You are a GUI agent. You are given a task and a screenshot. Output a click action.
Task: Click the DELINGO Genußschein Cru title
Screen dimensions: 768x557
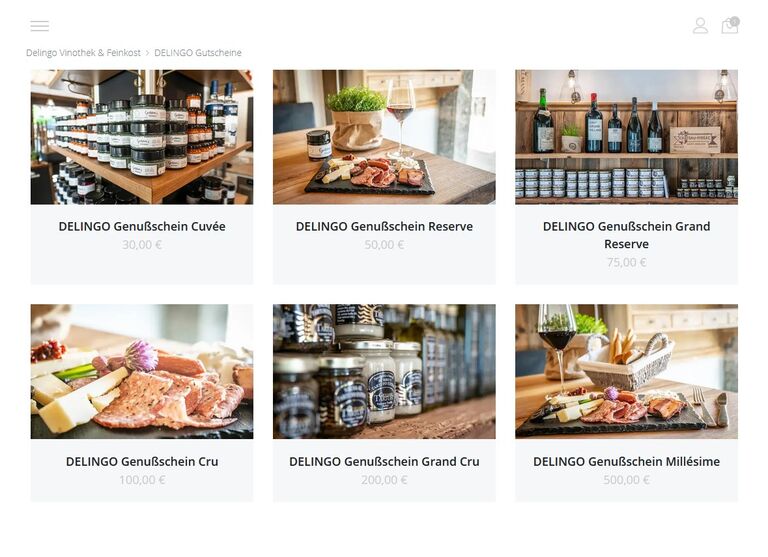click(x=142, y=461)
